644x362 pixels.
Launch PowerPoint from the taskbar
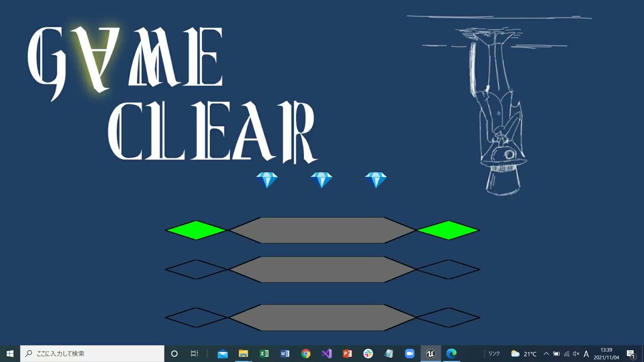pyautogui.click(x=347, y=353)
